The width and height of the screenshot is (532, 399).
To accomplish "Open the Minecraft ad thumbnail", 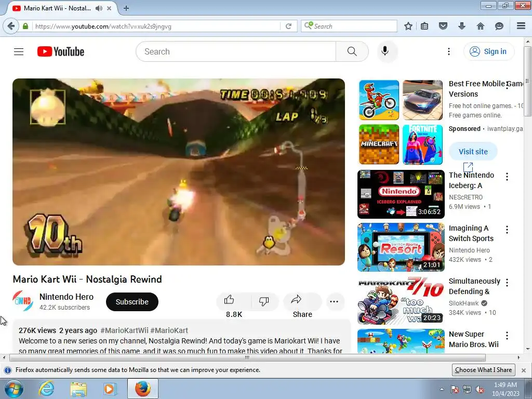I will point(379,144).
